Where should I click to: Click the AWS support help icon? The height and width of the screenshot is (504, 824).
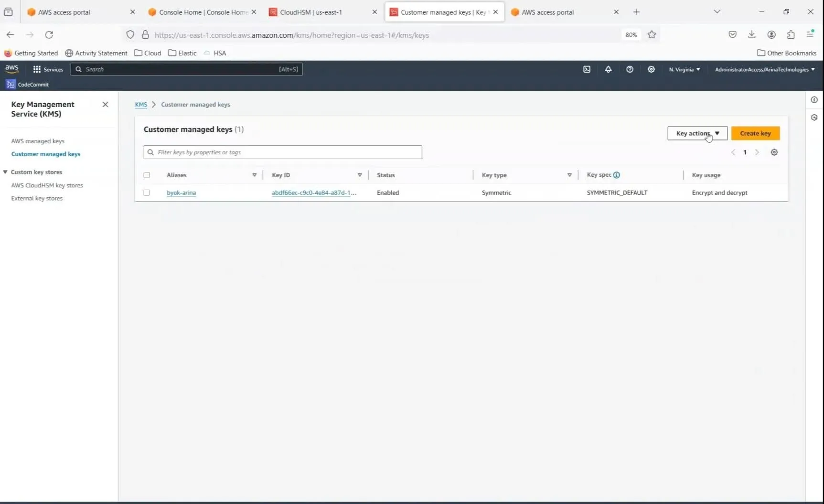630,69
